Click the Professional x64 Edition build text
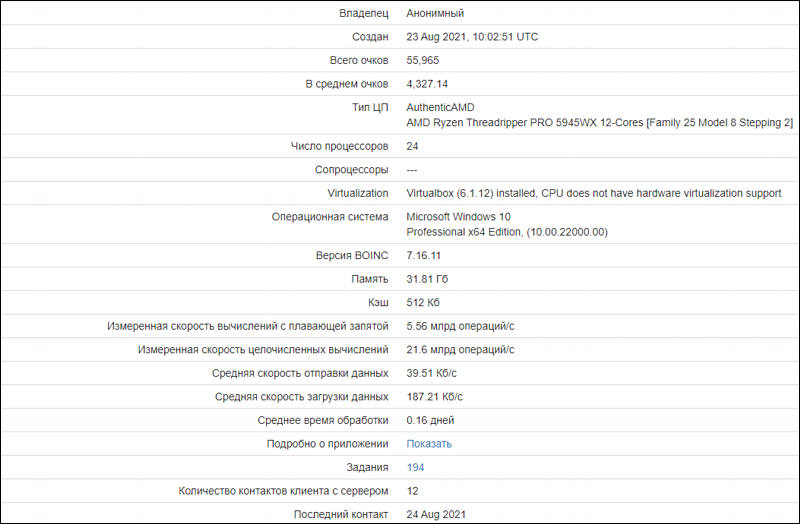Image resolution: width=800 pixels, height=524 pixels. [507, 232]
